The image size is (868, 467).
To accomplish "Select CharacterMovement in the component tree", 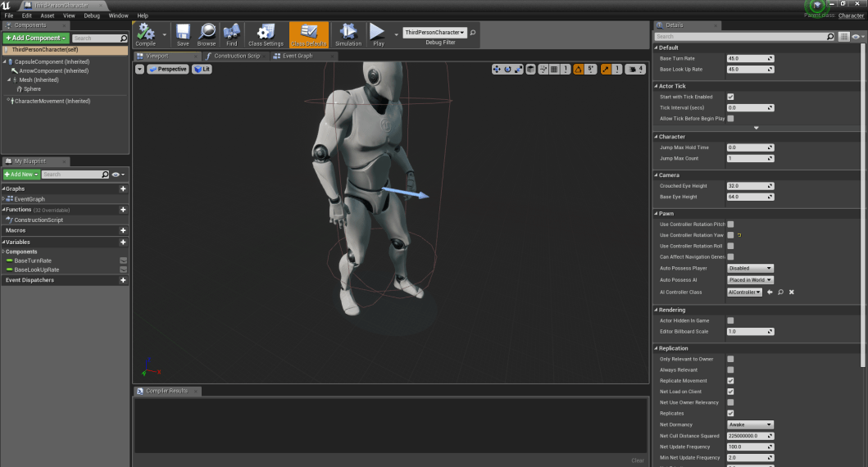I will coord(52,101).
